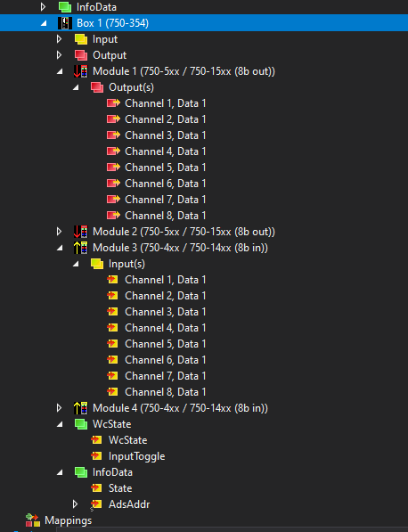The image size is (408, 532).
Task: Select InputToggle under WcState
Action: (136, 456)
